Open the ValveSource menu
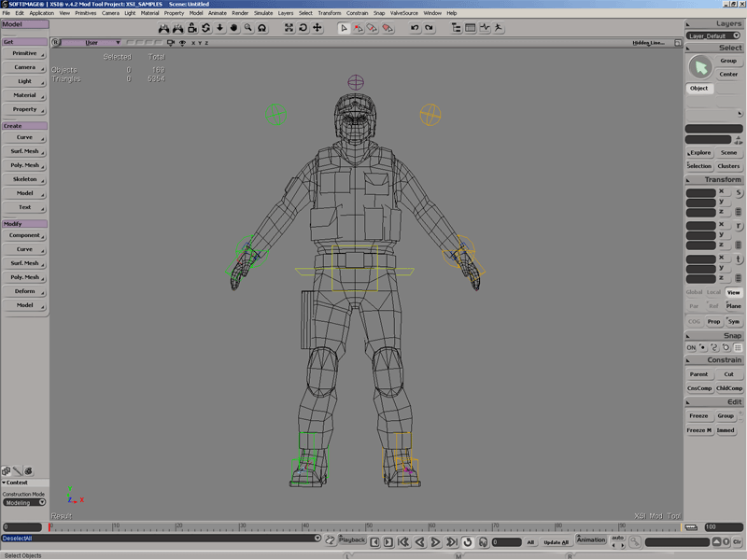Screen dimensions: 747x560 point(404,13)
